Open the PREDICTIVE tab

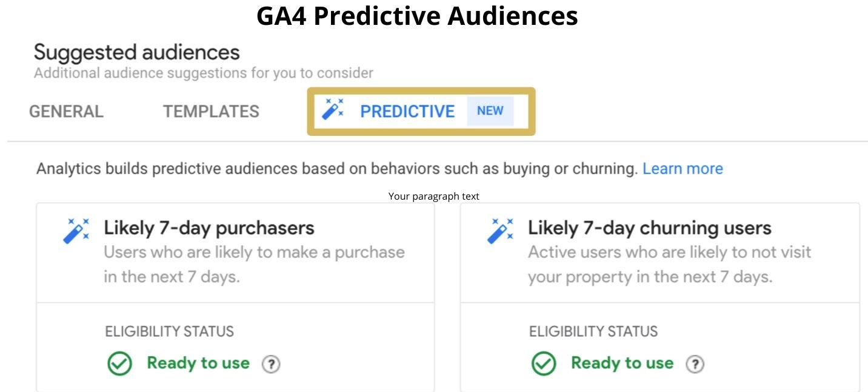pos(408,111)
